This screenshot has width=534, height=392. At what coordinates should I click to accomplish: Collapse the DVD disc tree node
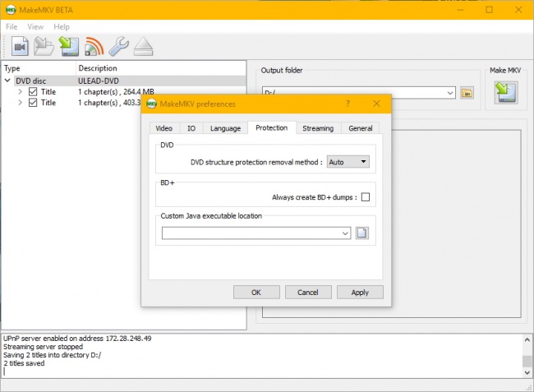(x=7, y=81)
